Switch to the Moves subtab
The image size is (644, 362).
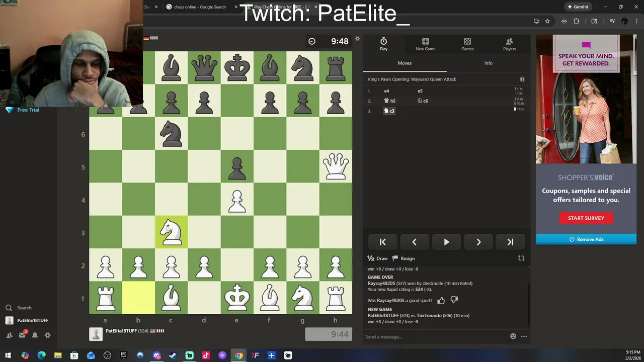click(x=405, y=63)
